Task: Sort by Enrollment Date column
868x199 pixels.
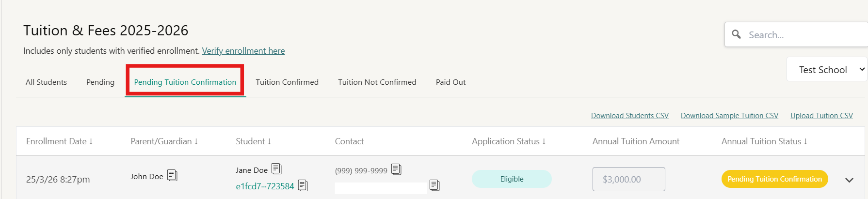Action: coord(59,141)
